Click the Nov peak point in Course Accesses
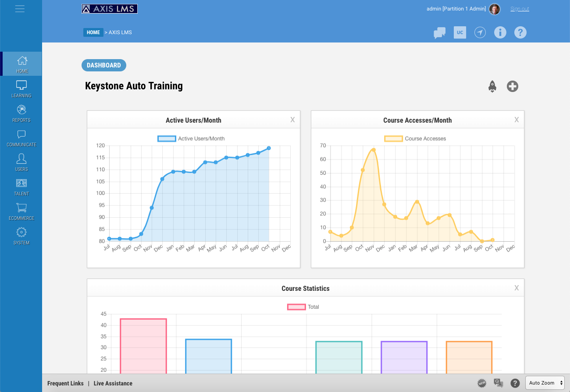 [374, 150]
